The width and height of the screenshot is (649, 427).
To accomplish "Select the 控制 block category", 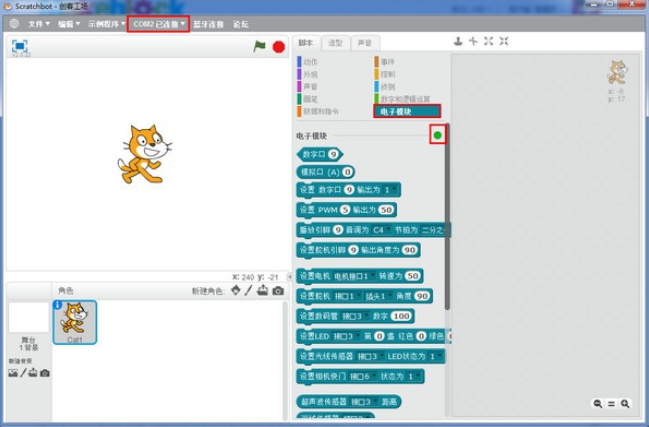I will coord(385,74).
